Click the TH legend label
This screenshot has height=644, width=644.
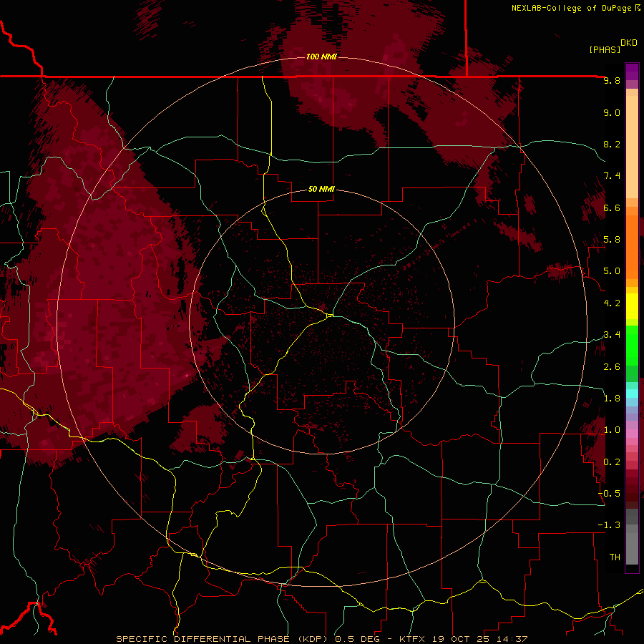615,557
